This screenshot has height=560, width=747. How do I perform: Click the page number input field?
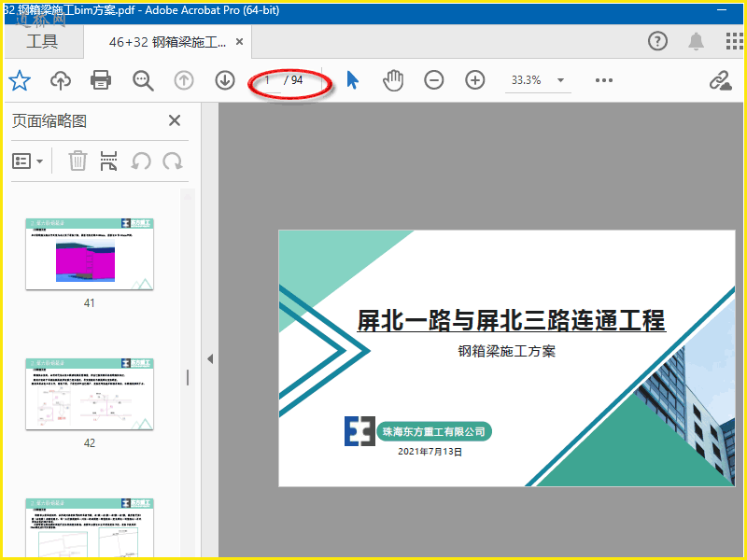(268, 80)
